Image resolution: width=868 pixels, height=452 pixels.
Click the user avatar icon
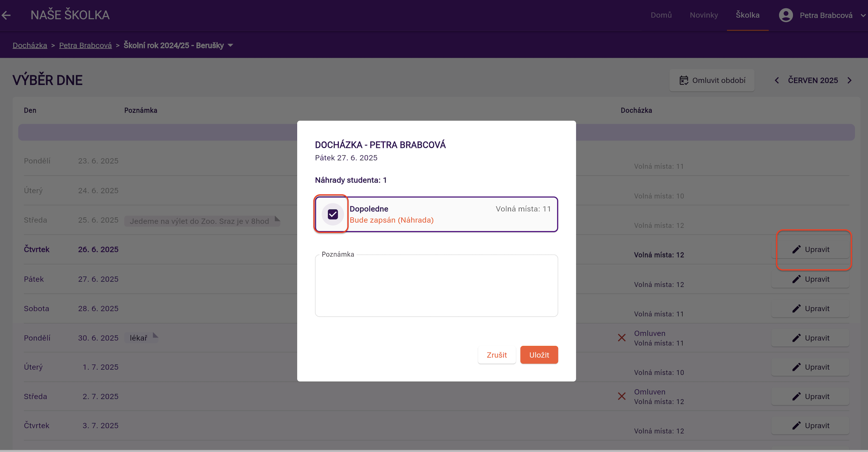pyautogui.click(x=786, y=15)
